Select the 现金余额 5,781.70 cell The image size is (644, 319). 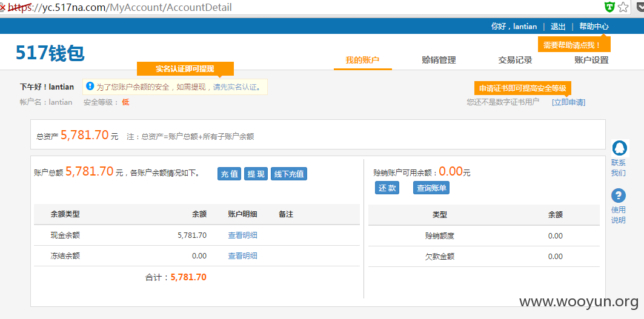click(x=192, y=235)
